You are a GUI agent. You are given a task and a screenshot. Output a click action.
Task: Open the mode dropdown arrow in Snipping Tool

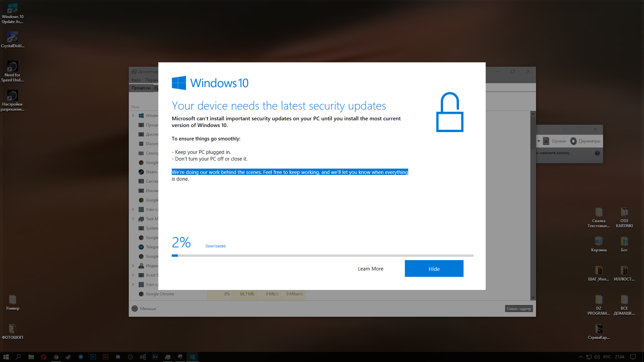(539, 141)
